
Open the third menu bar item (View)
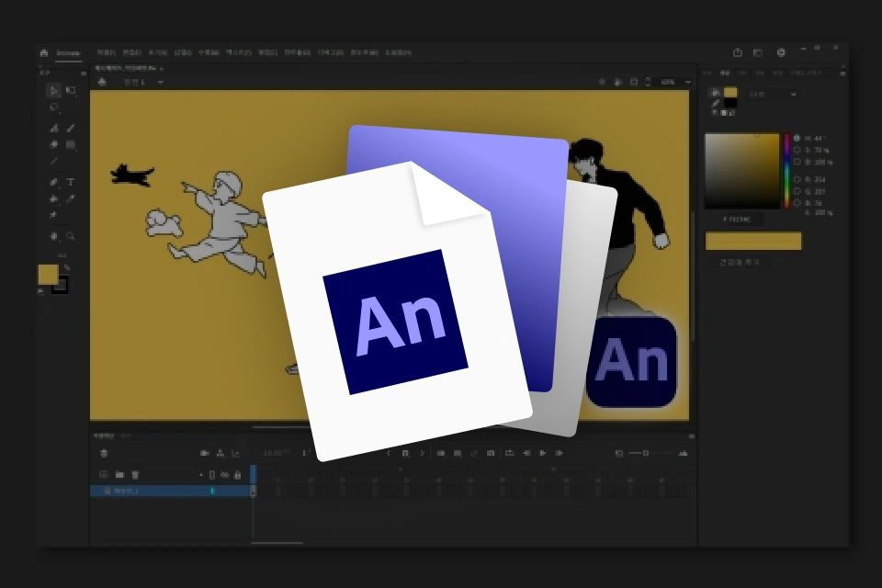tap(157, 53)
